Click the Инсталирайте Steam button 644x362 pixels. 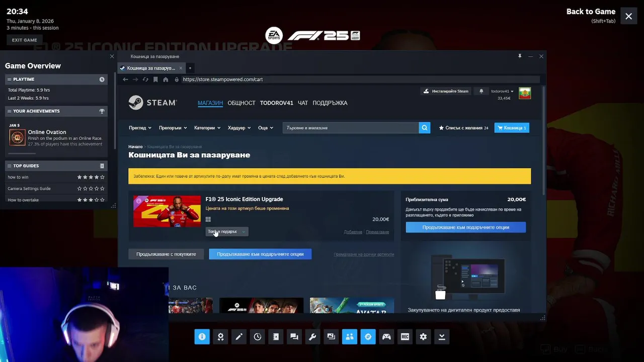click(x=446, y=91)
